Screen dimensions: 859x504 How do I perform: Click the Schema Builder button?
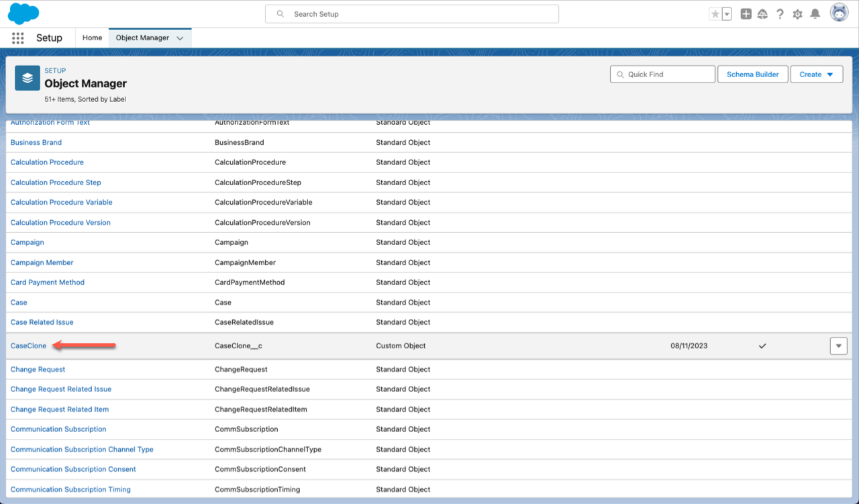click(752, 74)
